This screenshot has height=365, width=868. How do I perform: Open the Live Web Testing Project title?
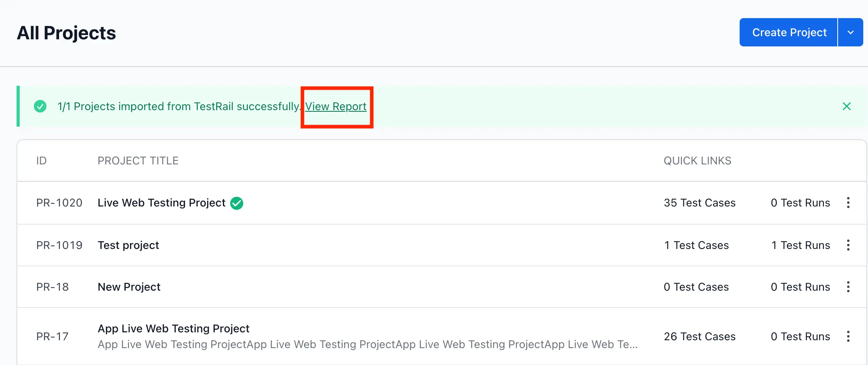point(161,203)
